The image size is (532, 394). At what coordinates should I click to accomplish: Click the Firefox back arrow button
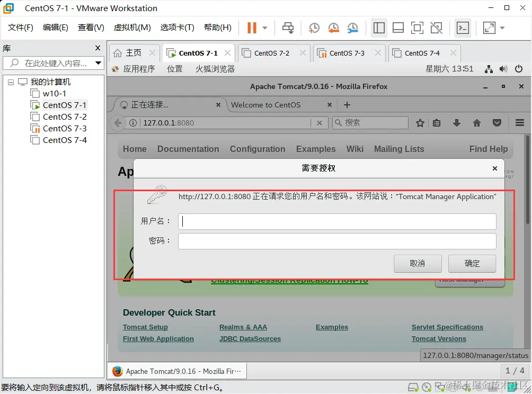(118, 123)
